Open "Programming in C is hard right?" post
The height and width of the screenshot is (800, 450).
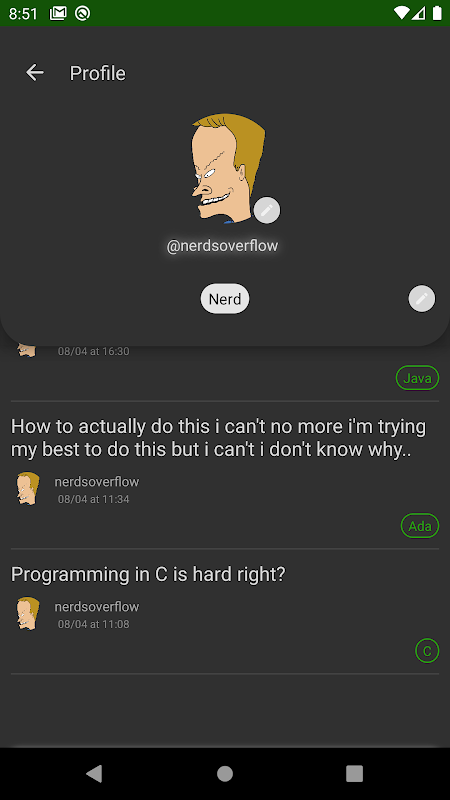click(x=148, y=574)
